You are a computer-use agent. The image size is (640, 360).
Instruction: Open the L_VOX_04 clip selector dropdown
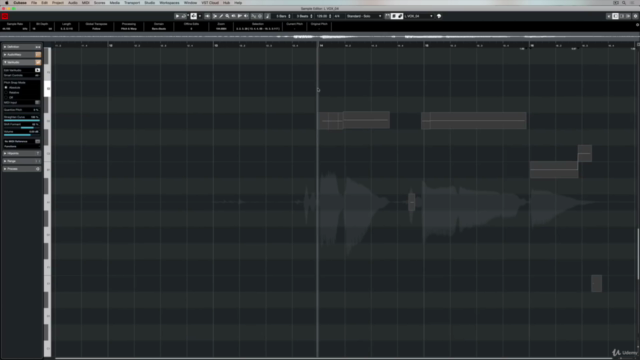(418, 16)
